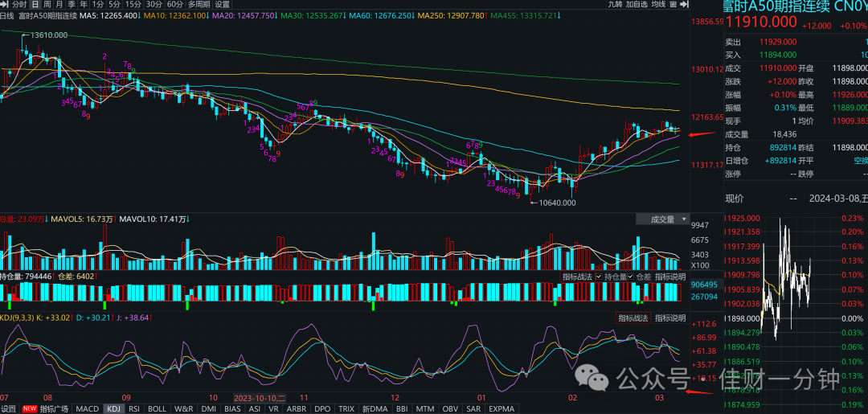Viewport: 868px width, 414px height.
Task: Click the NEW badge beside 指标广场
Action: tap(30, 409)
